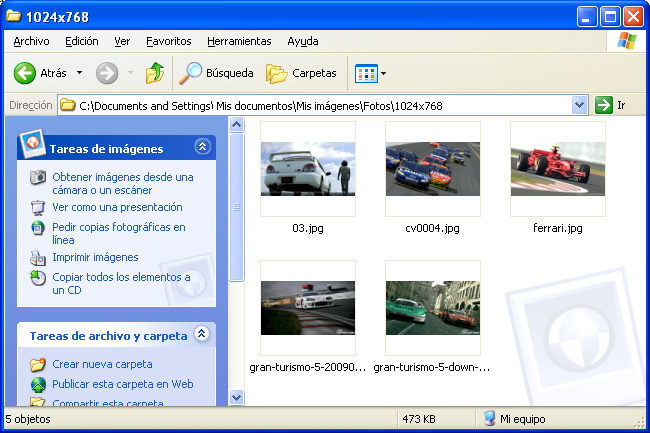Select the cv0004.jpg thumbnail image
The image size is (650, 433).
coord(433,169)
